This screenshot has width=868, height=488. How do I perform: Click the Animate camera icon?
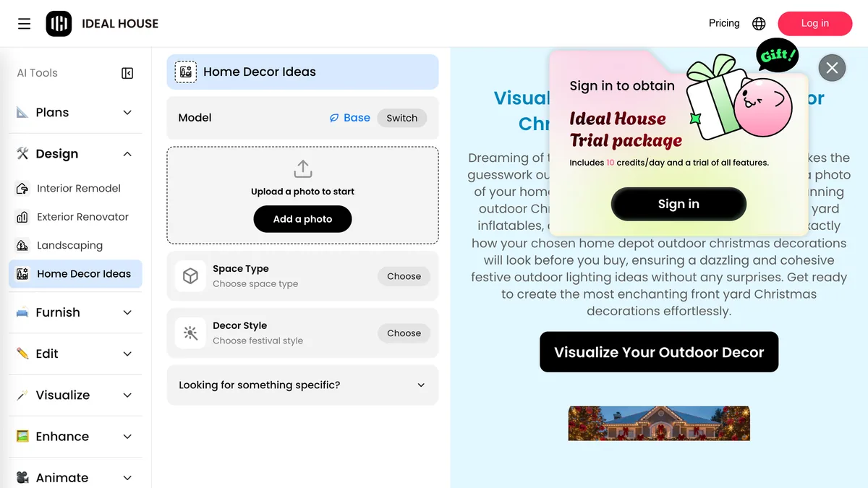(x=22, y=478)
